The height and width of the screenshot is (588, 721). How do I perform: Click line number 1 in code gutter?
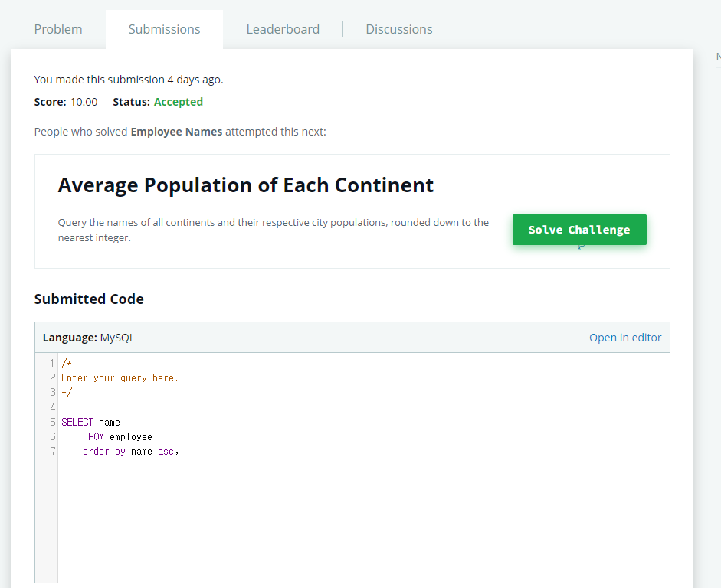tap(52, 364)
